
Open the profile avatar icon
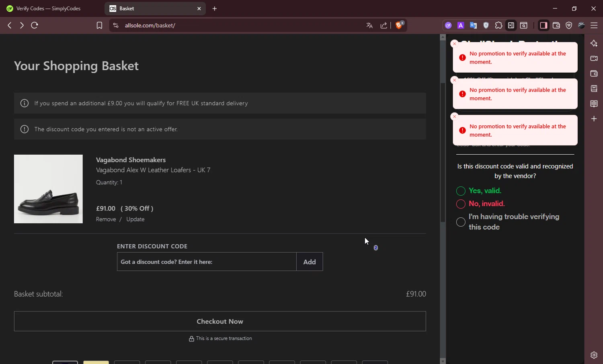tap(581, 25)
